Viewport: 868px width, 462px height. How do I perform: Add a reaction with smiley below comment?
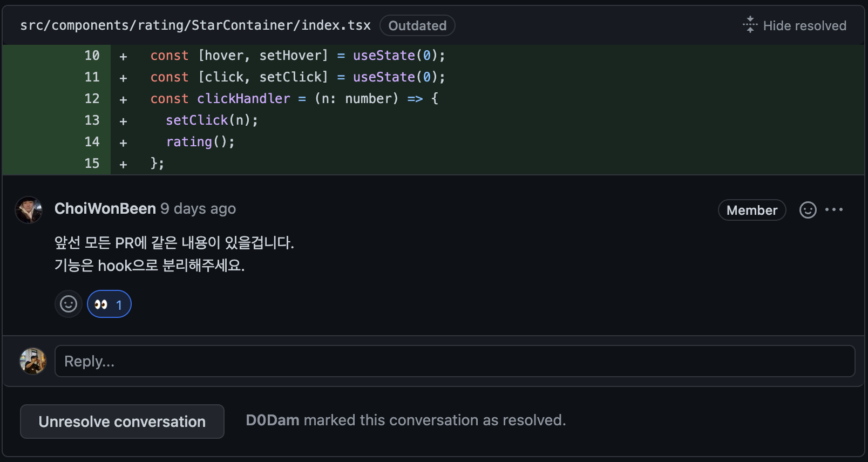69,304
